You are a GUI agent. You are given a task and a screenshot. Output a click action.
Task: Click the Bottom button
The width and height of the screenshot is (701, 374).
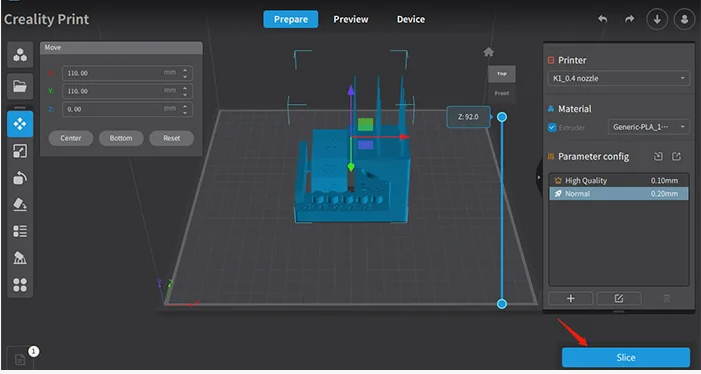(x=121, y=138)
